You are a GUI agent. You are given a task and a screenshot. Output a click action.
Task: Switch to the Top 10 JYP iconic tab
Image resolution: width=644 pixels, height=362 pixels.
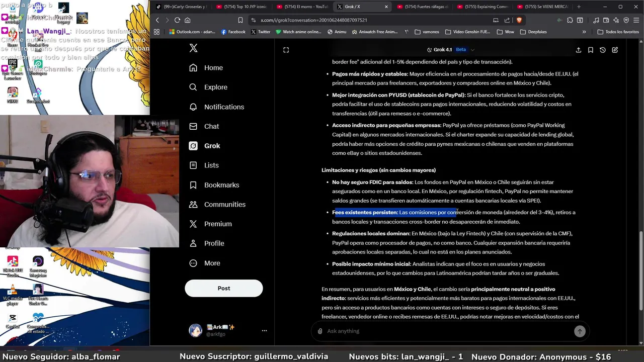point(242,7)
